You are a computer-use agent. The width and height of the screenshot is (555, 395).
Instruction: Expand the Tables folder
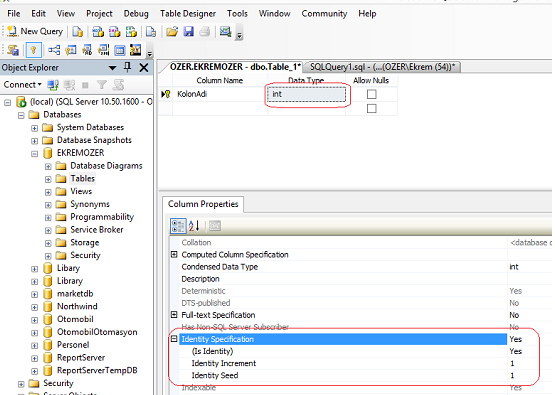point(48,179)
